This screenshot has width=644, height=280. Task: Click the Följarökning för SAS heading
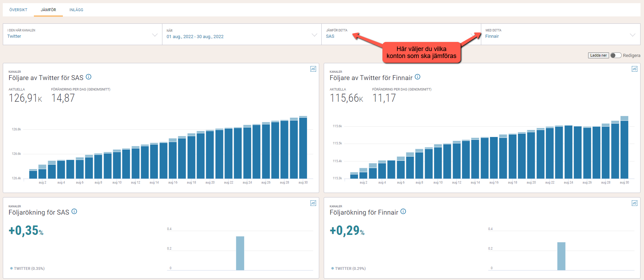coord(39,212)
